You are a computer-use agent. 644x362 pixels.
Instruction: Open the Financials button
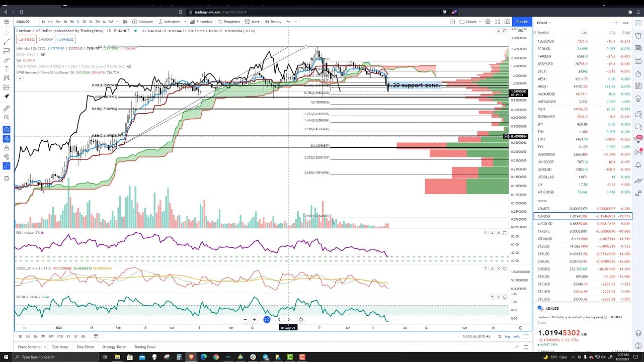click(x=201, y=22)
